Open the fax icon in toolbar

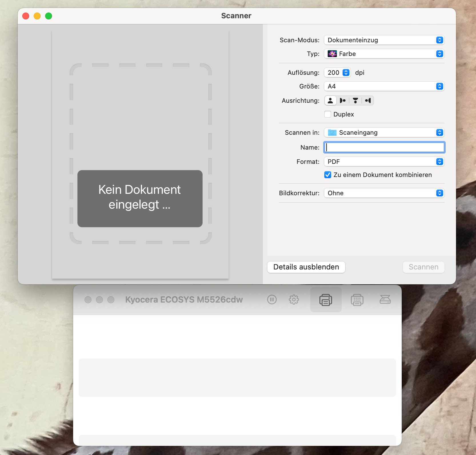click(357, 300)
